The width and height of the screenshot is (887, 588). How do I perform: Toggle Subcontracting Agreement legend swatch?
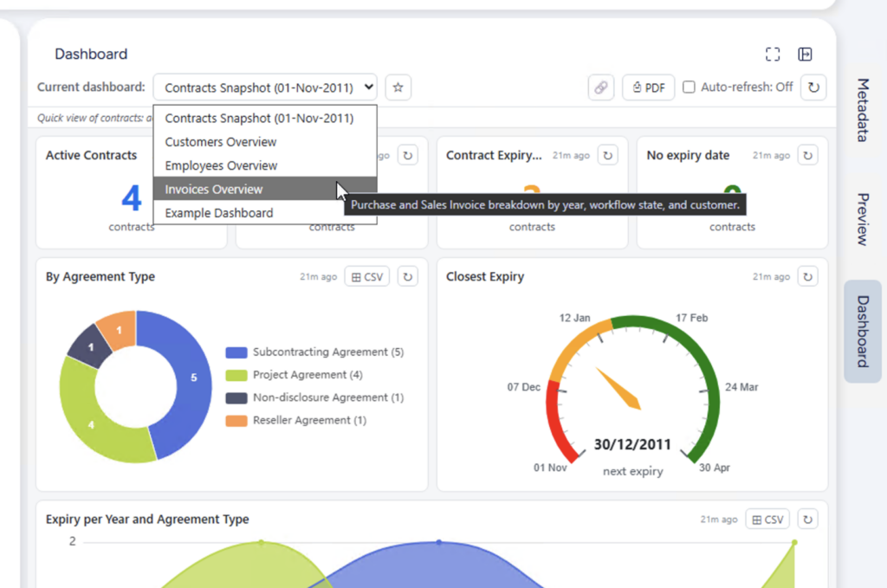236,352
